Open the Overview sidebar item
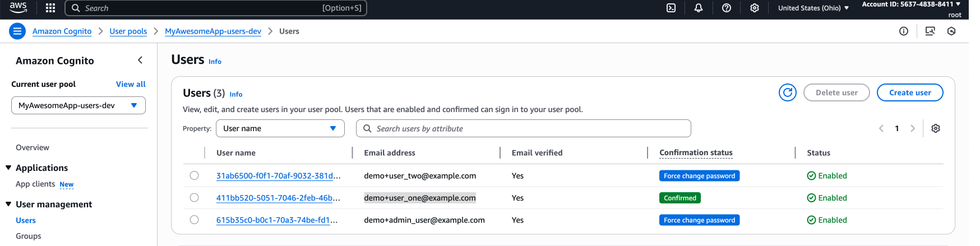This screenshot has width=980, height=246. tap(33, 147)
